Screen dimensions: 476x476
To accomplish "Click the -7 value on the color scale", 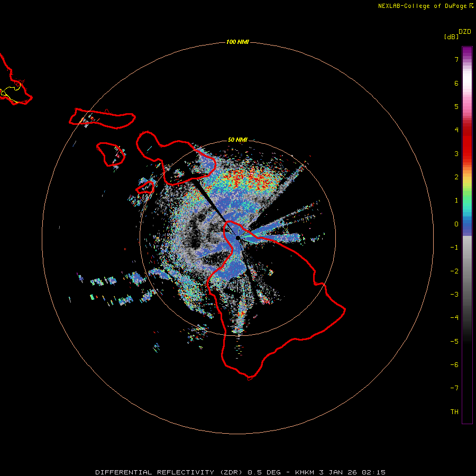I will pos(454,388).
